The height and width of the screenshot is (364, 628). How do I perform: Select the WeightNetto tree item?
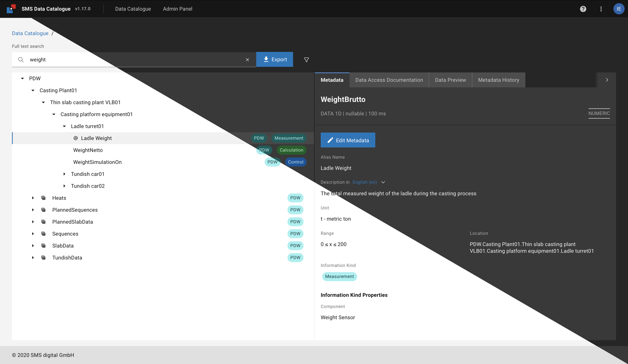88,150
